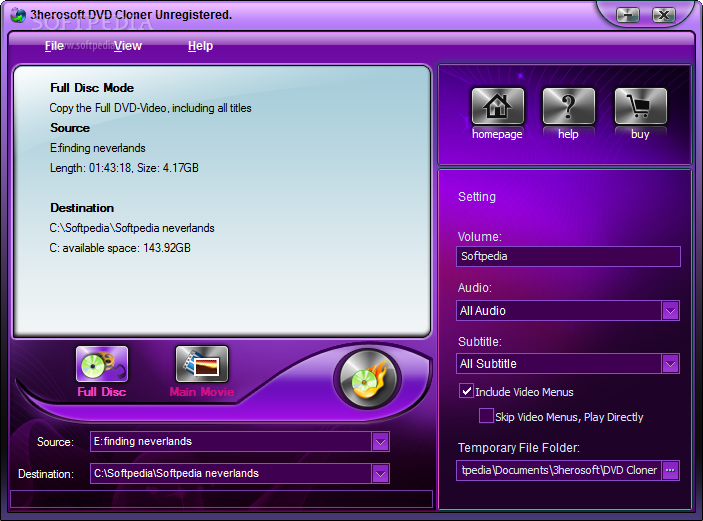
Task: Expand the Audio dropdown
Action: (670, 311)
